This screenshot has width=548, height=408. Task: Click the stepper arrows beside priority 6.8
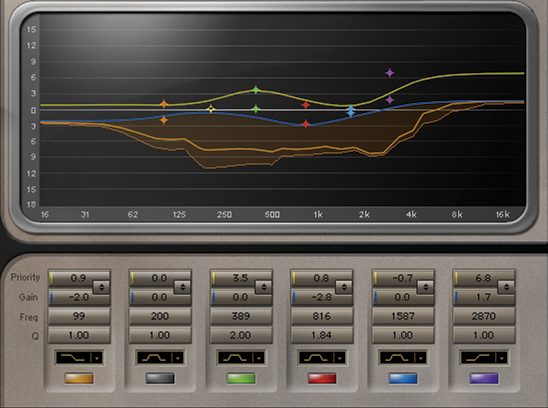(x=506, y=287)
